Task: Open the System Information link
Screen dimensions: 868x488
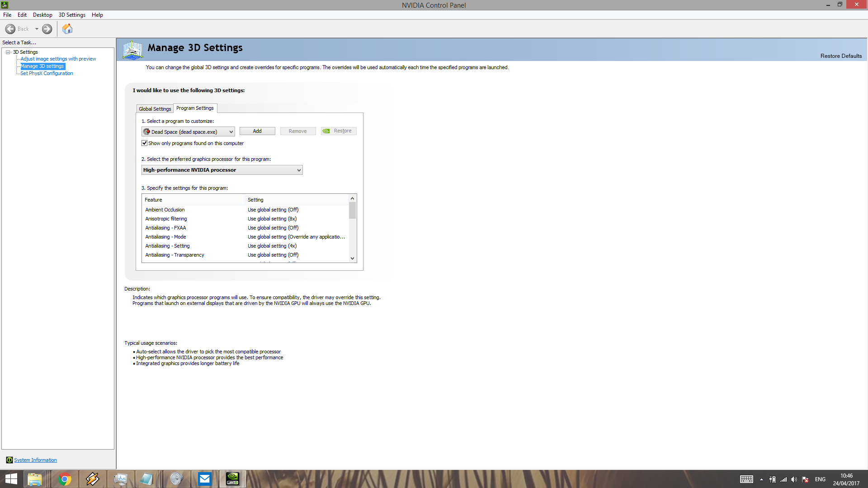Action: click(35, 460)
